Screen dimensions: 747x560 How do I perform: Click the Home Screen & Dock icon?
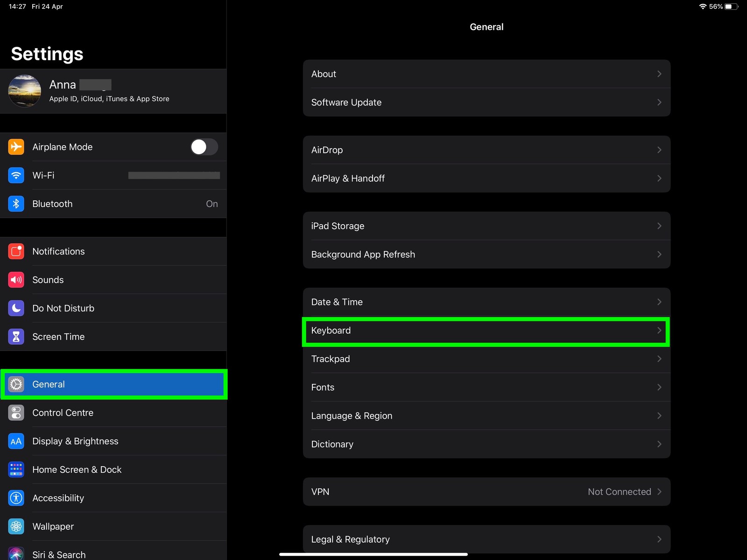16,469
